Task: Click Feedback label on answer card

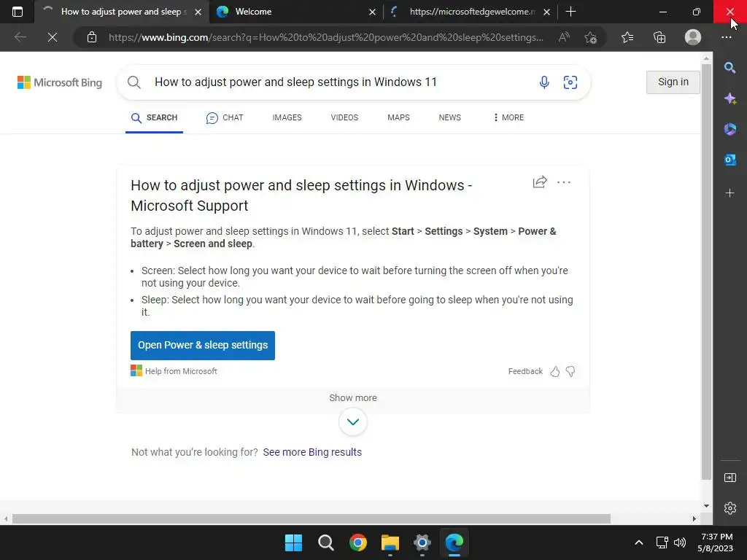Action: coord(525,371)
